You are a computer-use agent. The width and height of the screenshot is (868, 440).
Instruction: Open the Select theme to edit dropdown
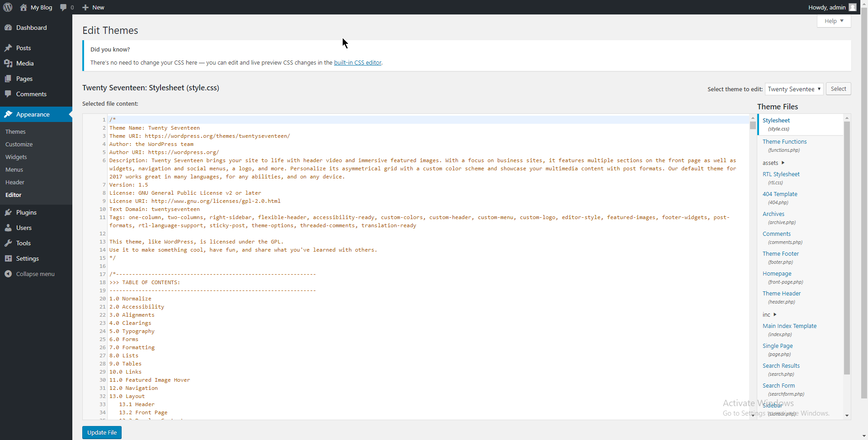794,89
